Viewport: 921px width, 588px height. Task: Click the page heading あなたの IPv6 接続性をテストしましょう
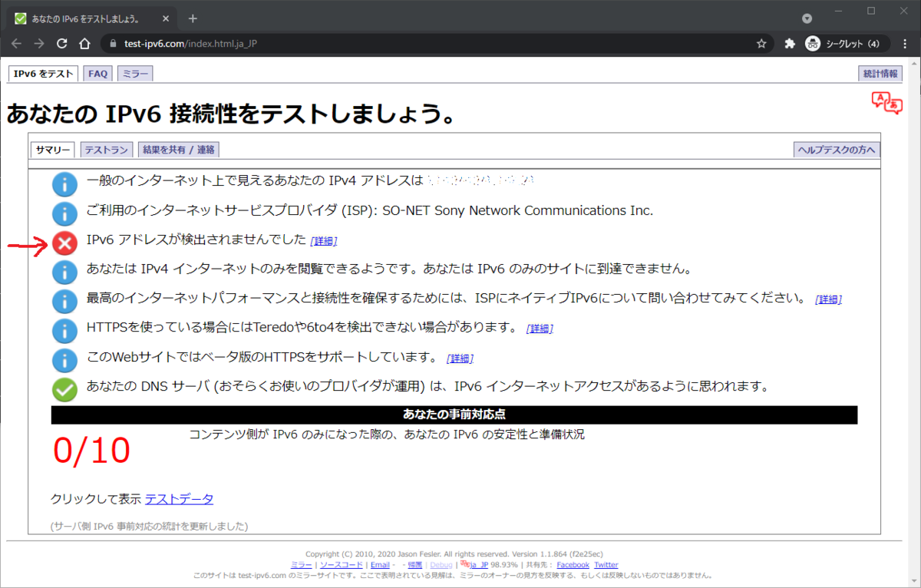[231, 114]
